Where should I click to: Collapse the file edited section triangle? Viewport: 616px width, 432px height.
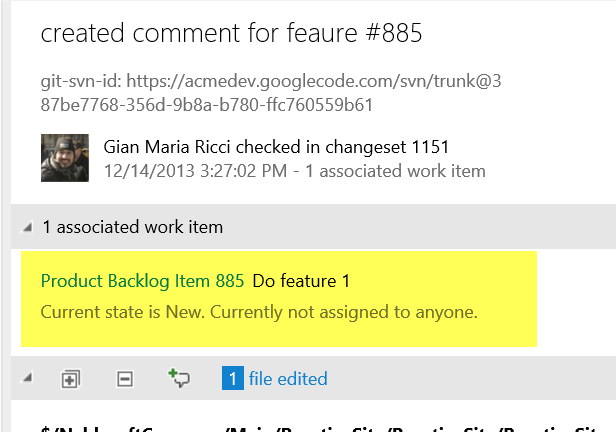[28, 379]
